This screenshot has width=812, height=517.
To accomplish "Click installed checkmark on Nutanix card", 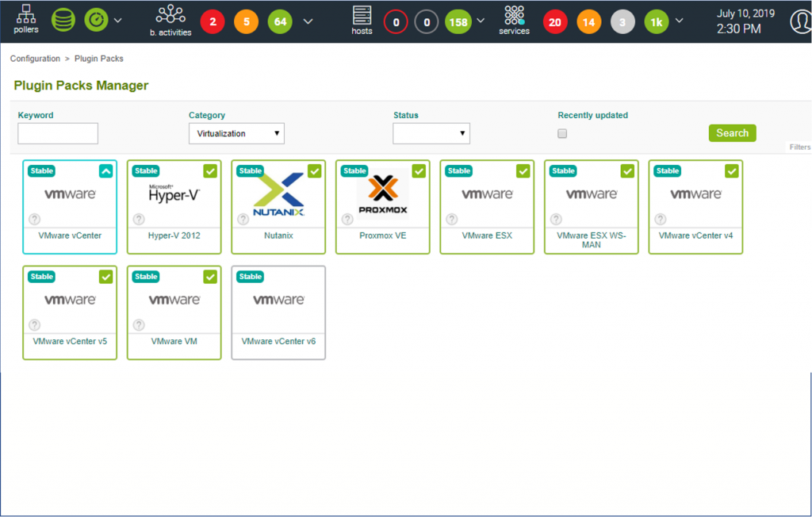I will click(x=314, y=171).
